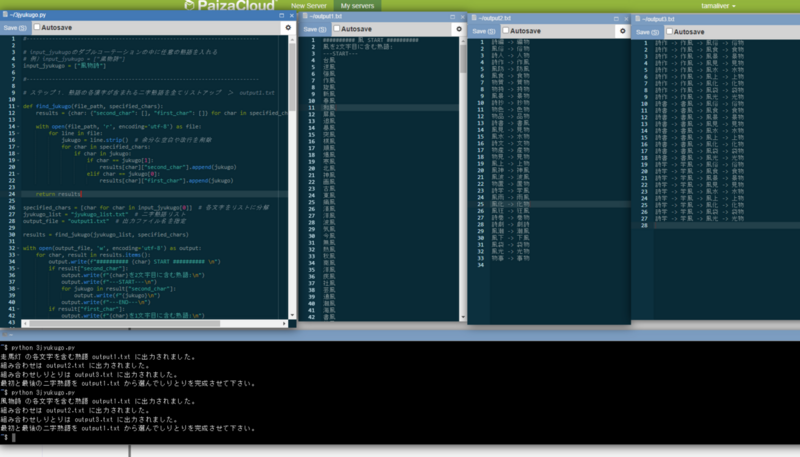The height and width of the screenshot is (457, 800).
Task: Close the 3jyukugo.py editor window
Action: point(292,15)
